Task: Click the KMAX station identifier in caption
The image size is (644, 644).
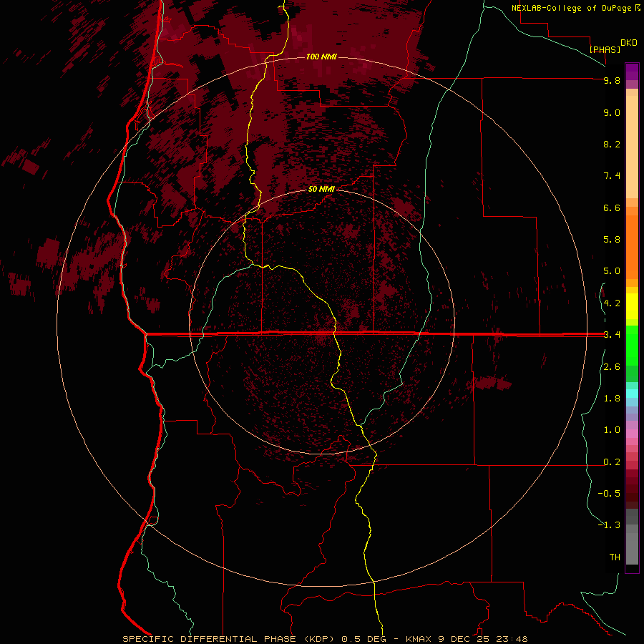Action: [419, 639]
